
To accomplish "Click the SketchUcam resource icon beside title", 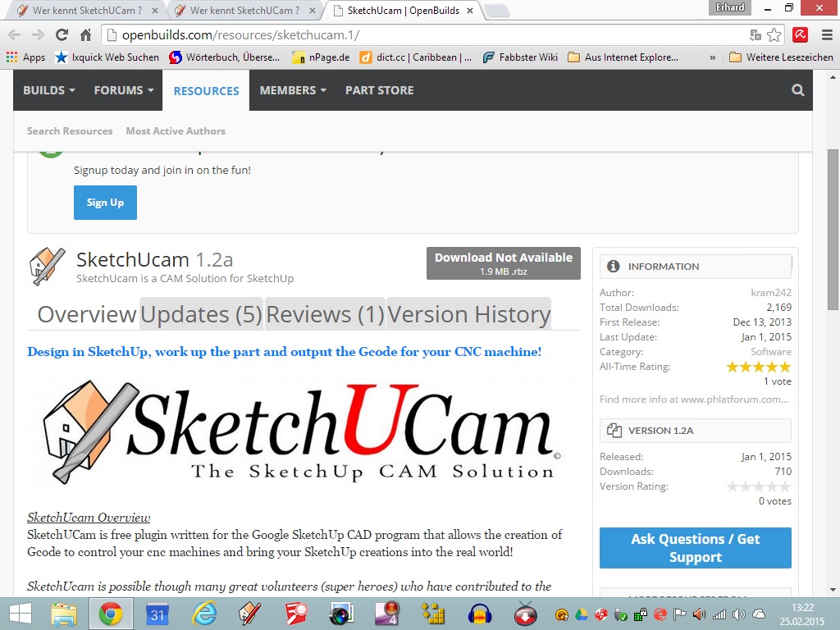I will click(47, 266).
